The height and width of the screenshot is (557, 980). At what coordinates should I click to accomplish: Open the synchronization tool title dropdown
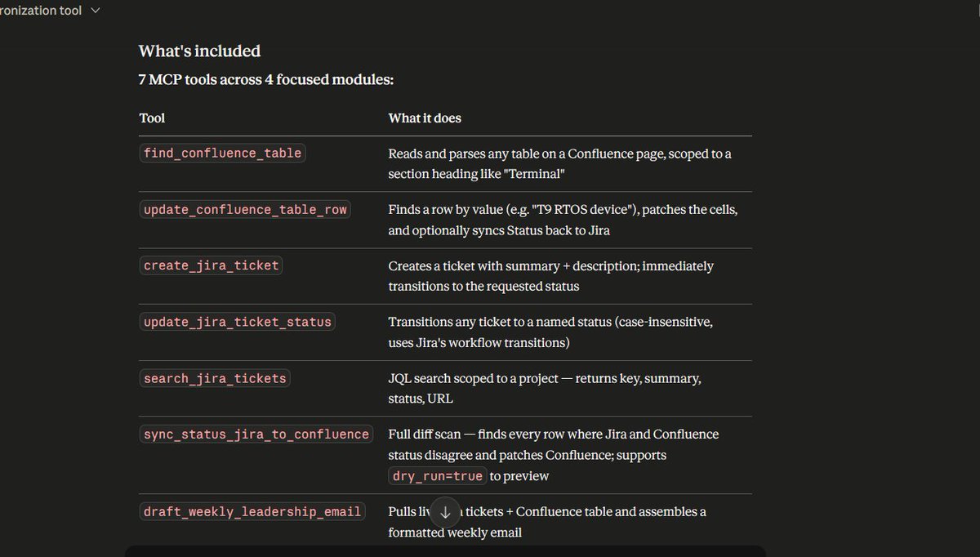pyautogui.click(x=51, y=11)
